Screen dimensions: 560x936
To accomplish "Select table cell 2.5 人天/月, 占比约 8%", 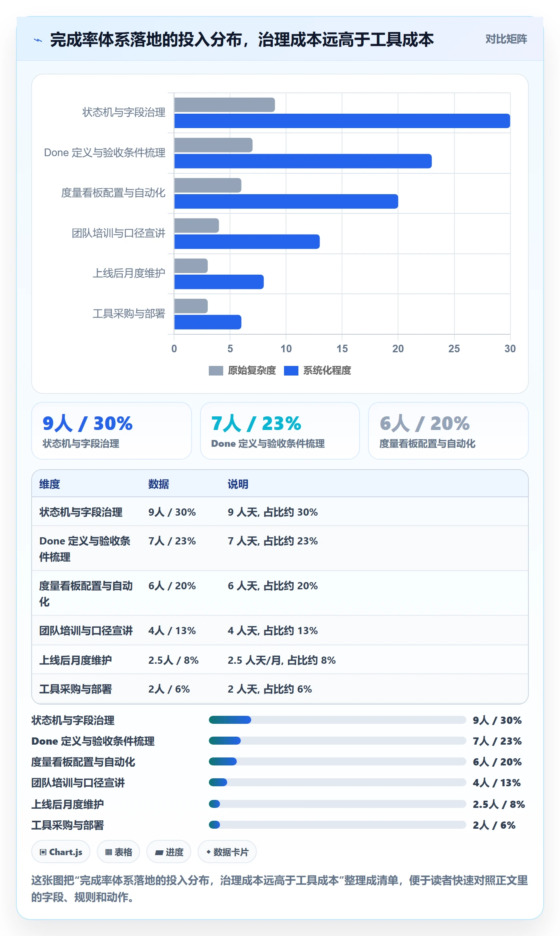I will point(282,660).
